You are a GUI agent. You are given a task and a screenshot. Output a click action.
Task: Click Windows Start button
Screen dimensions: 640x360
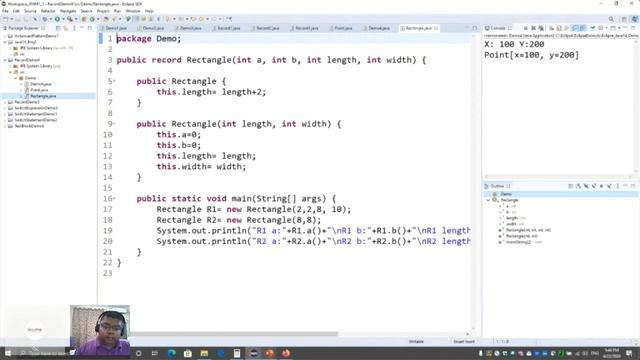click(8, 353)
